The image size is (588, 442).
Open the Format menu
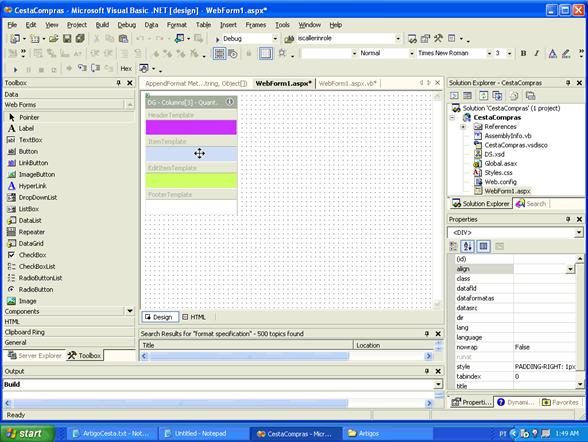177,25
